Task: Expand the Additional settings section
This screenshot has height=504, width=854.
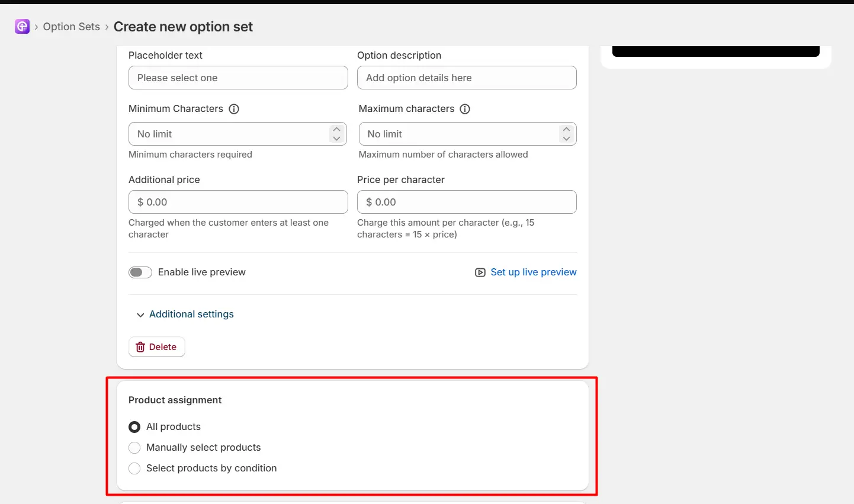Action: click(185, 314)
